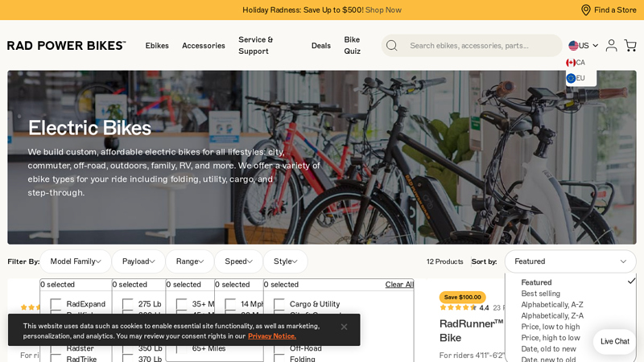Screen dimensions: 644x362
Task: Open the Live Chat button
Action: pos(614,341)
